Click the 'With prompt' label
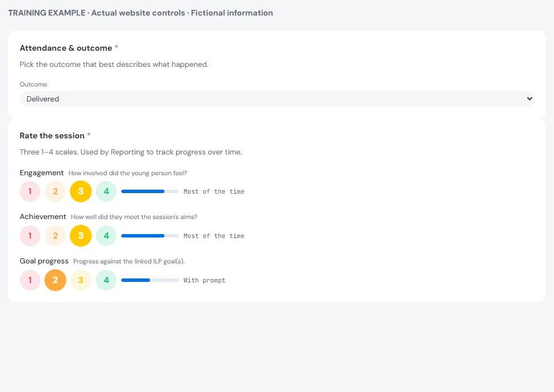554x392 pixels. (204, 281)
